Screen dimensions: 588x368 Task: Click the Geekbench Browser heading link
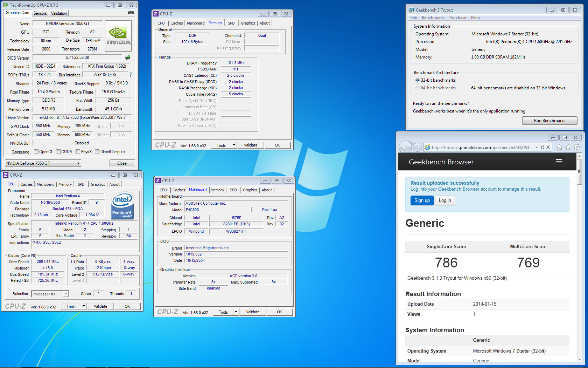441,162
